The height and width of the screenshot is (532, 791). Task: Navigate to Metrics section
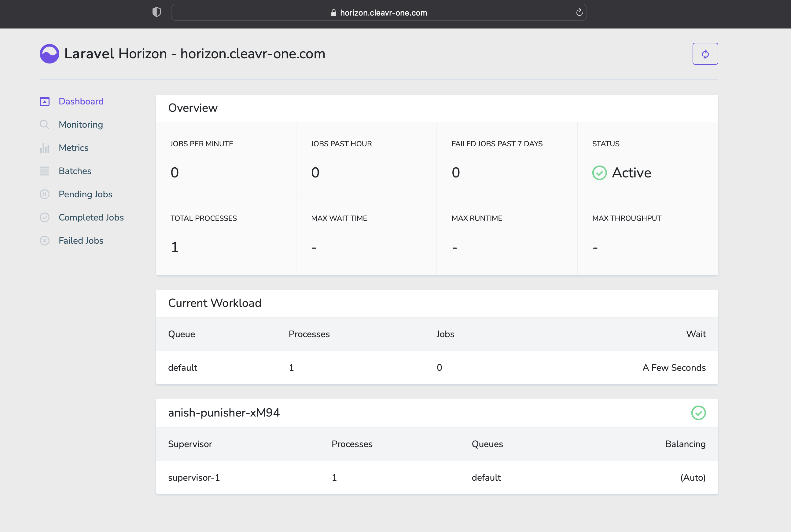[73, 148]
